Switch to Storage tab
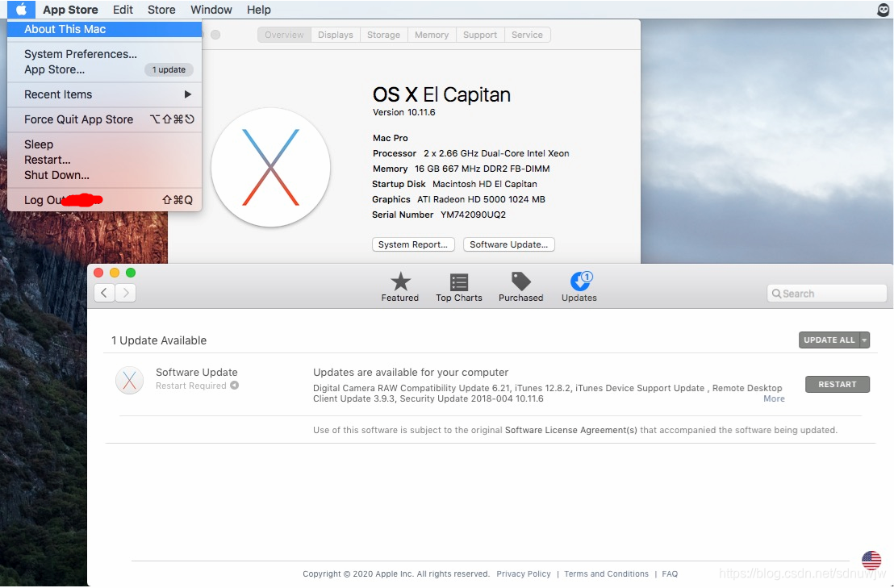Viewport: 894px width, 588px height. point(384,35)
